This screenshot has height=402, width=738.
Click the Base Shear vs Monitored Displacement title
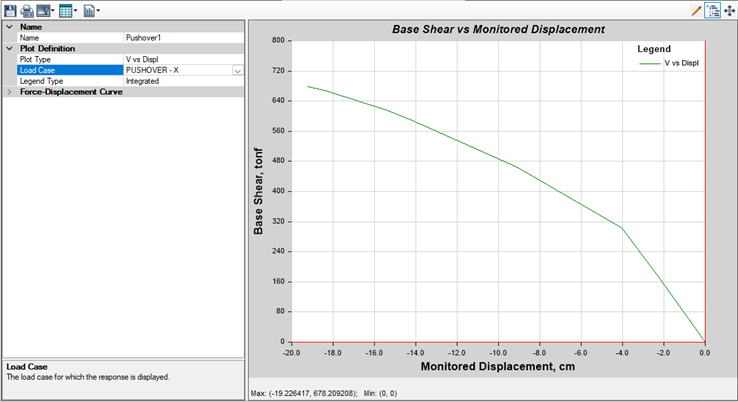click(497, 29)
